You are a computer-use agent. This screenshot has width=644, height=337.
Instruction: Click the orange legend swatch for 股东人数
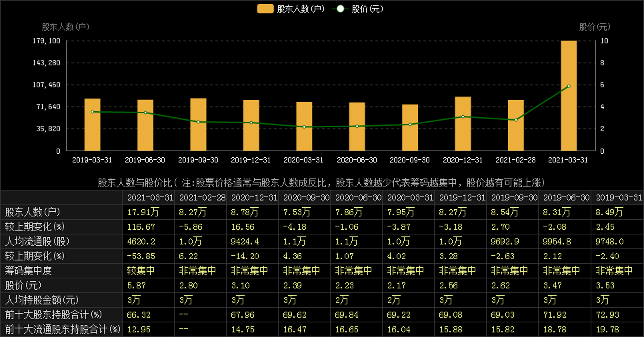point(265,9)
